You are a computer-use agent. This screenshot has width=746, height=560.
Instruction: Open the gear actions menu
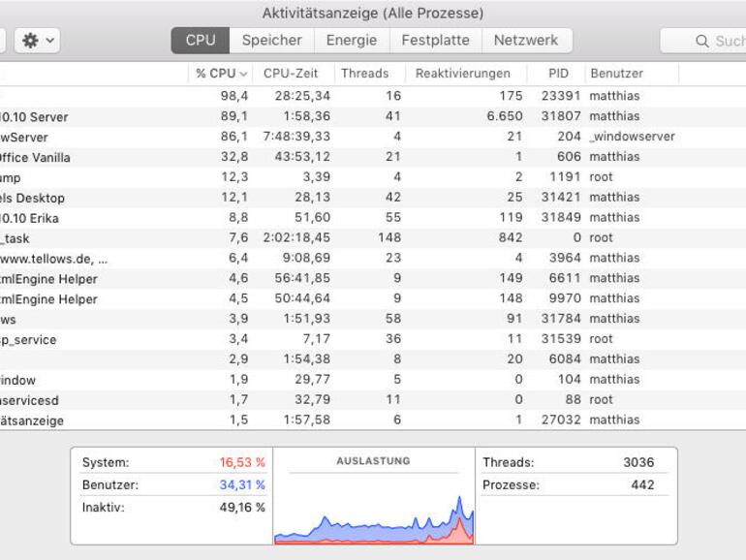coord(39,41)
